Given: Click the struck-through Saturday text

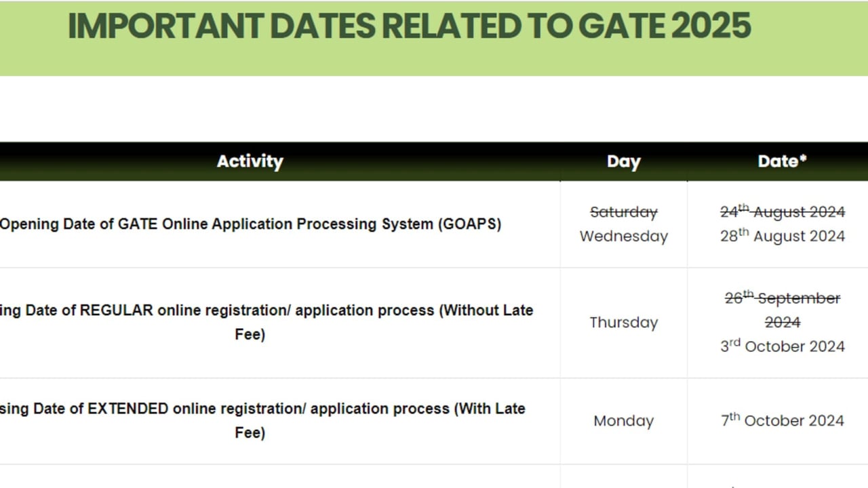Looking at the screenshot, I should pos(623,212).
